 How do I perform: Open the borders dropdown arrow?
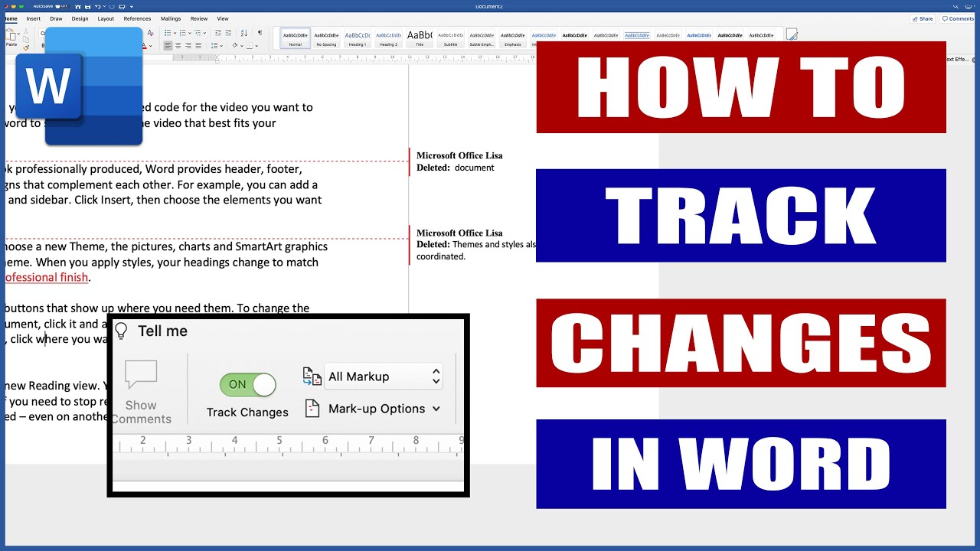point(256,46)
